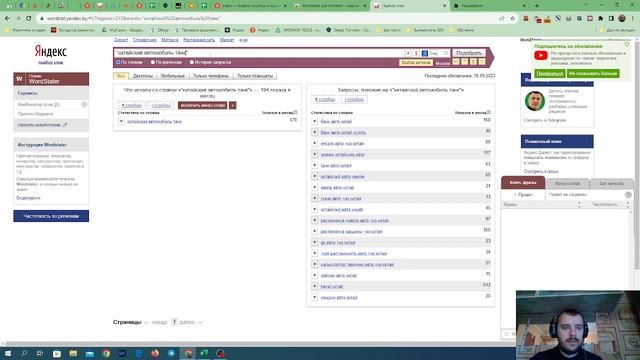Toggle add button for last similar query
The width and height of the screenshot is (640, 360).
(315, 298)
